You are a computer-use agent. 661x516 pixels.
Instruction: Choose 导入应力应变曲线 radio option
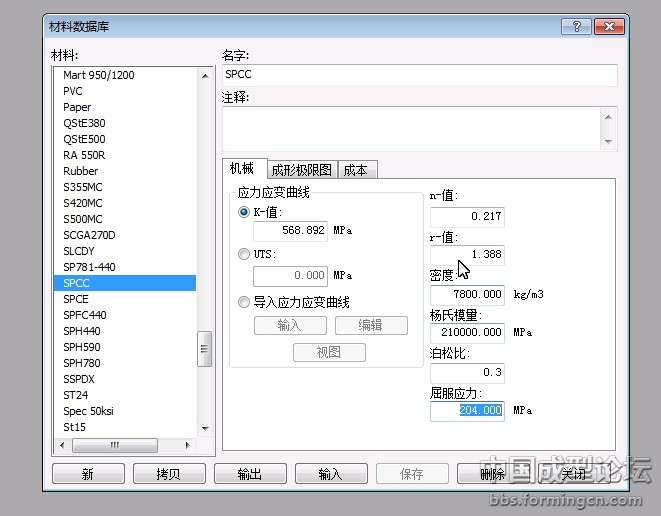click(244, 302)
